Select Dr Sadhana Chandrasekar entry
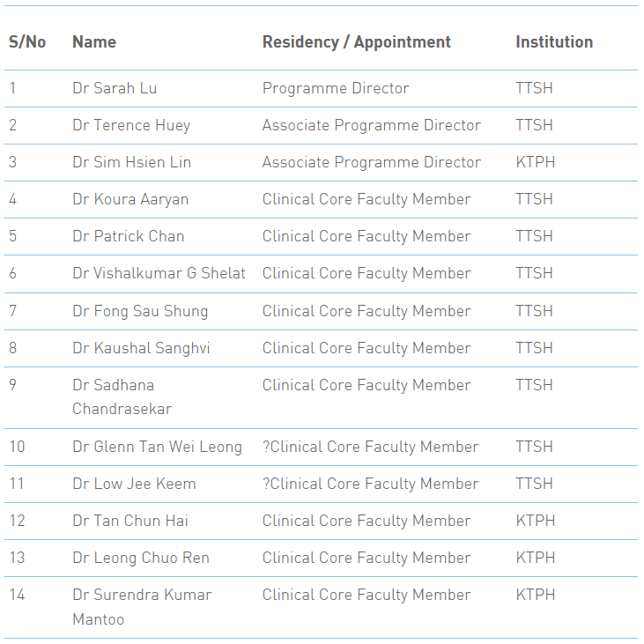644x644 pixels. 122,396
